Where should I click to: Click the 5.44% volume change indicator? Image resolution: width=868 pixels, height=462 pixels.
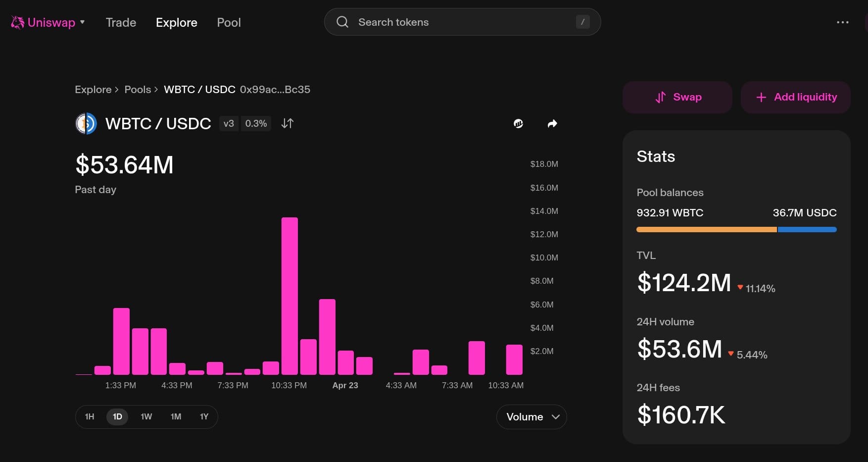pos(747,355)
